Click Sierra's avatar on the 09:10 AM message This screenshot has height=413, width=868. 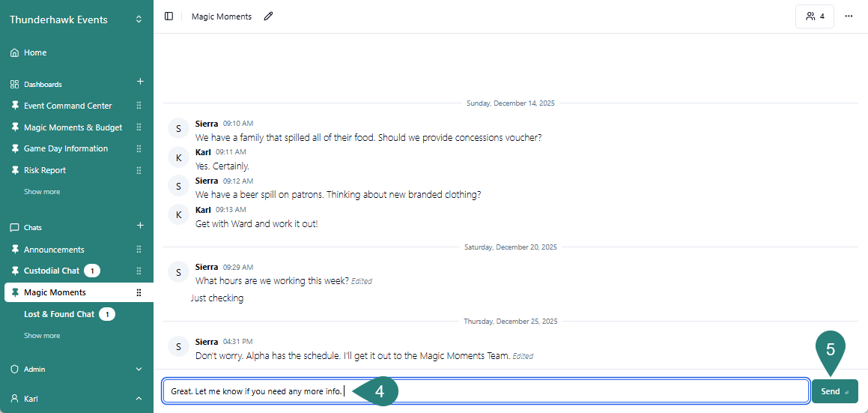(178, 129)
